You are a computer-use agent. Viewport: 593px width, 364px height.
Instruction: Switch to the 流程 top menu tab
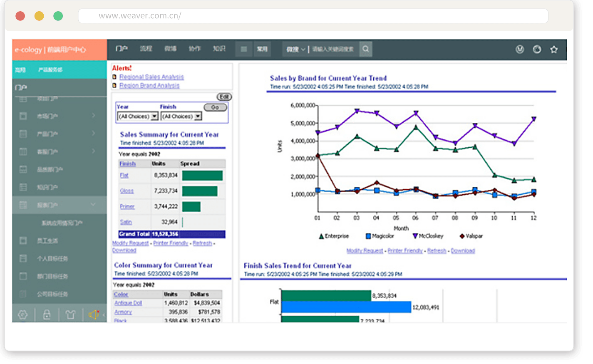tap(146, 49)
